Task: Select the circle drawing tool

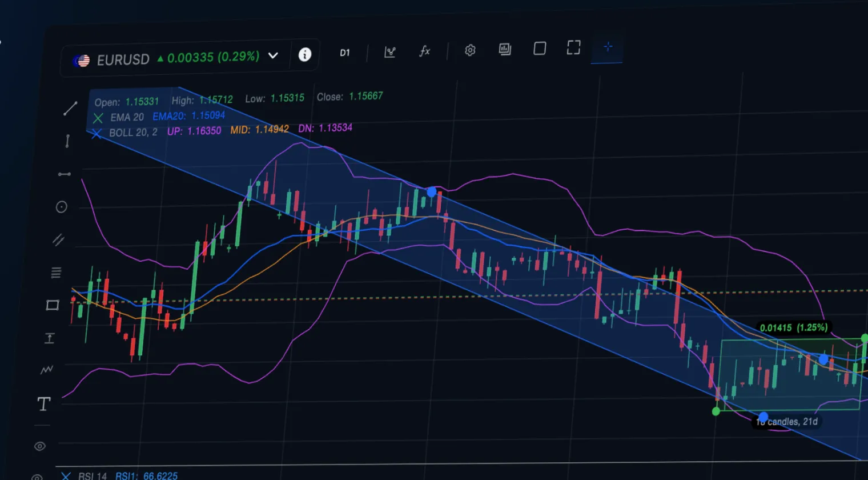Action: pyautogui.click(x=62, y=207)
